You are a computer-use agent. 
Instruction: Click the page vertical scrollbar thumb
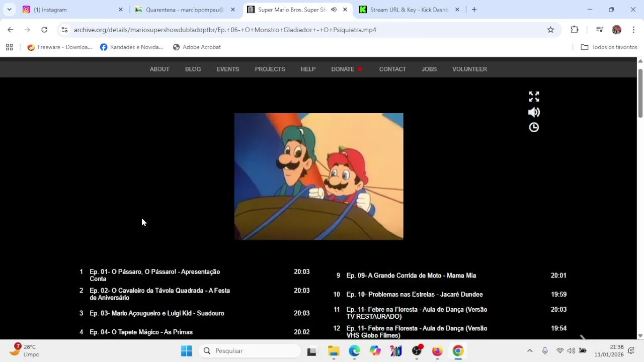click(640, 93)
